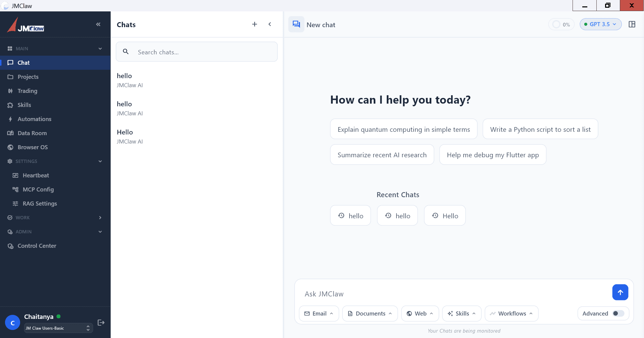Click the JMClaw logo

point(26,25)
